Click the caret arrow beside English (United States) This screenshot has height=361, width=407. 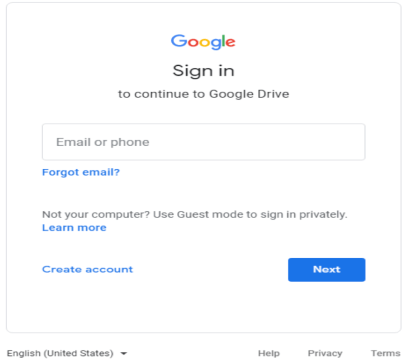click(x=124, y=353)
